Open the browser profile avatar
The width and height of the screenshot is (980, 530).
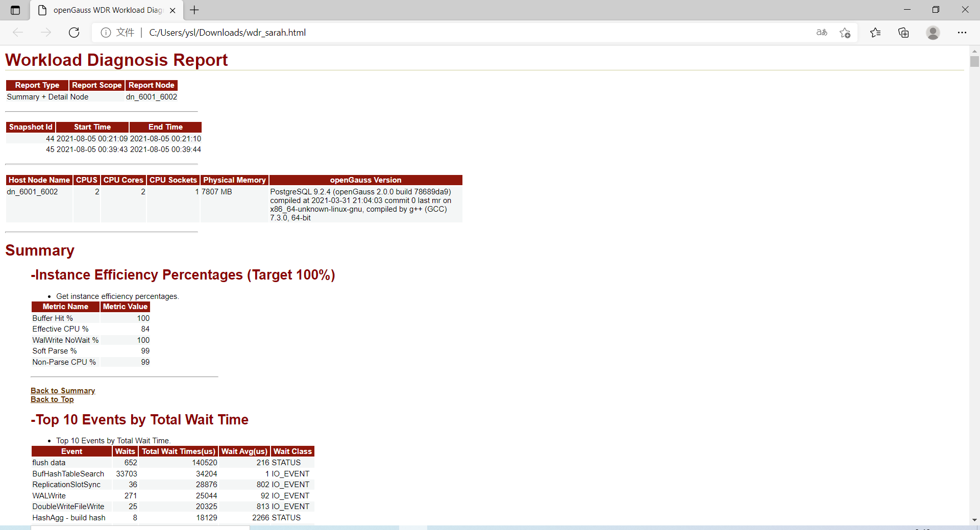click(x=933, y=33)
